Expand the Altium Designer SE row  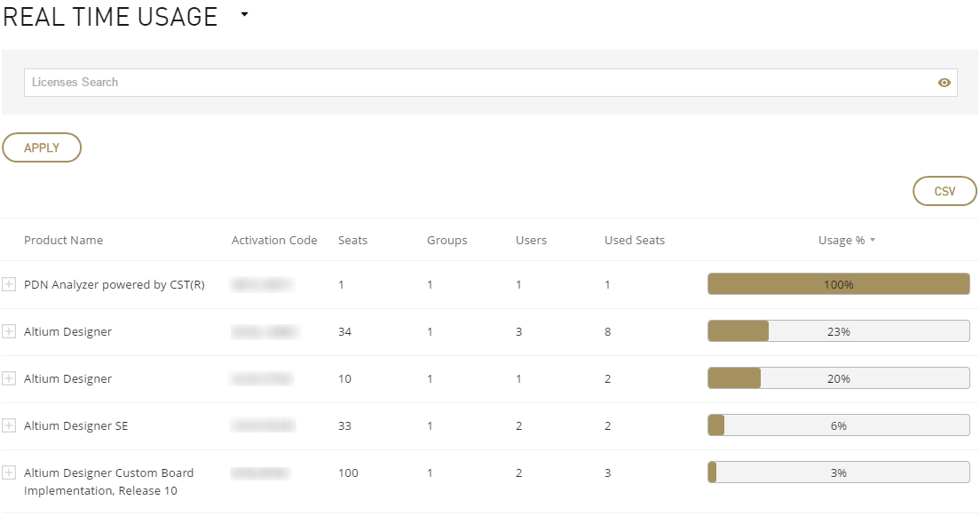click(x=9, y=425)
